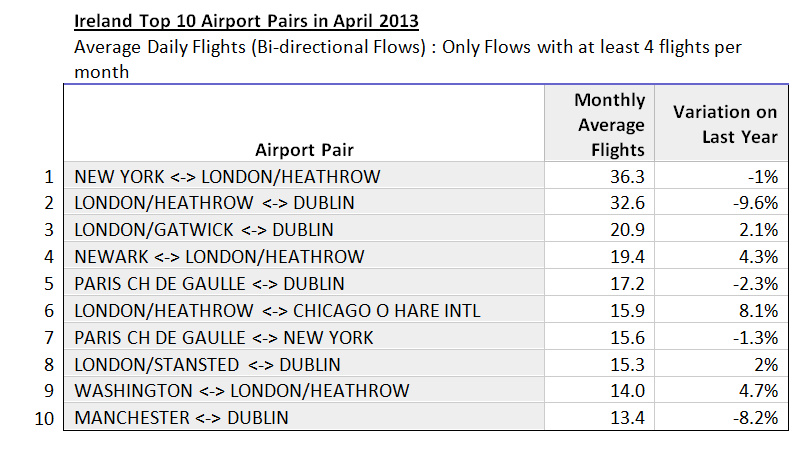Click the Airport Pair column header
803x449 pixels.
[304, 123]
